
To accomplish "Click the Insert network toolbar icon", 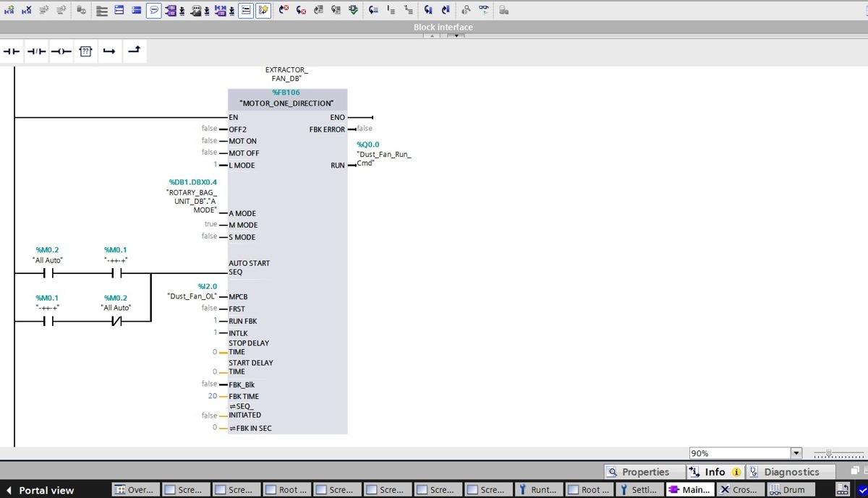I will tap(9, 10).
